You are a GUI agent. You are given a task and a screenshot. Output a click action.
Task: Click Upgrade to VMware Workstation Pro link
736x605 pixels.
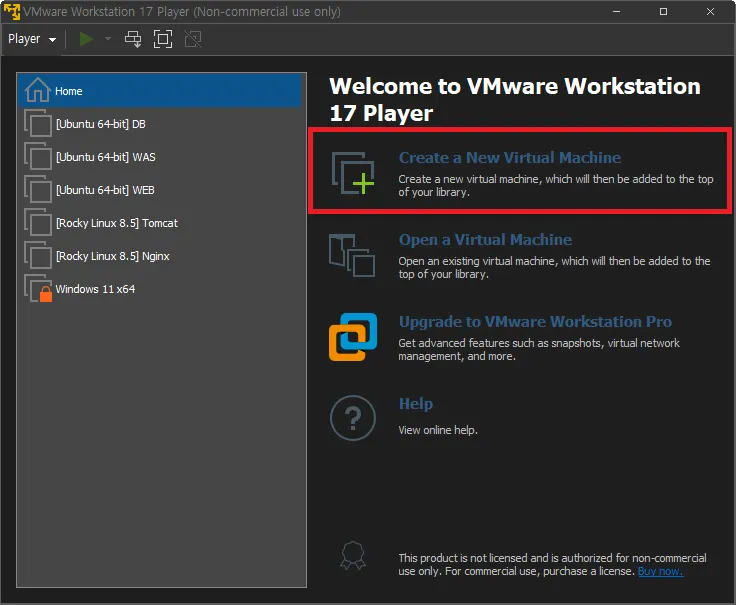pos(535,322)
